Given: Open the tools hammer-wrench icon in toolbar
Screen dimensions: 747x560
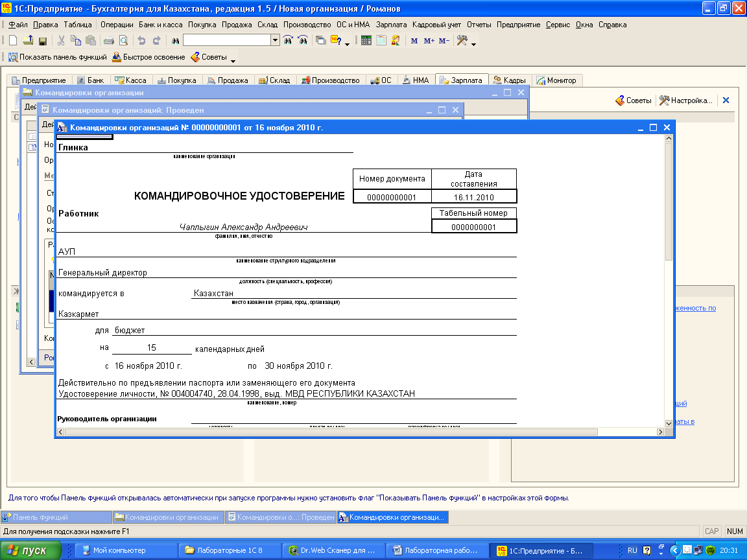Looking at the screenshot, I should (x=462, y=40).
